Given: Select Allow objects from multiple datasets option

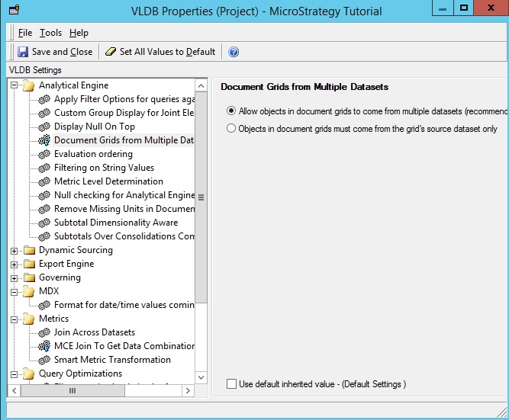Looking at the screenshot, I should [x=232, y=111].
